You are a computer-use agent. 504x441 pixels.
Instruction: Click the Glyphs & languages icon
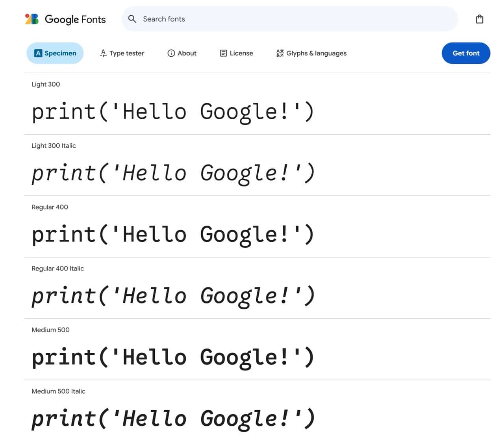click(x=280, y=53)
